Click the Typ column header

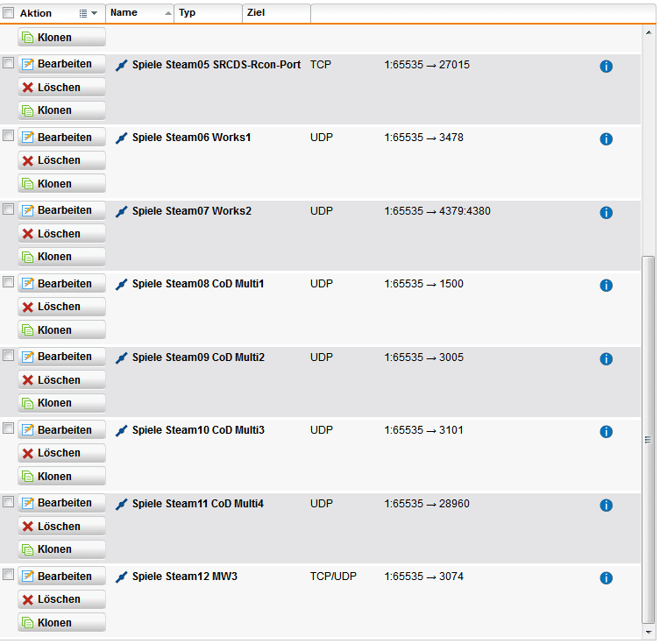(209, 13)
